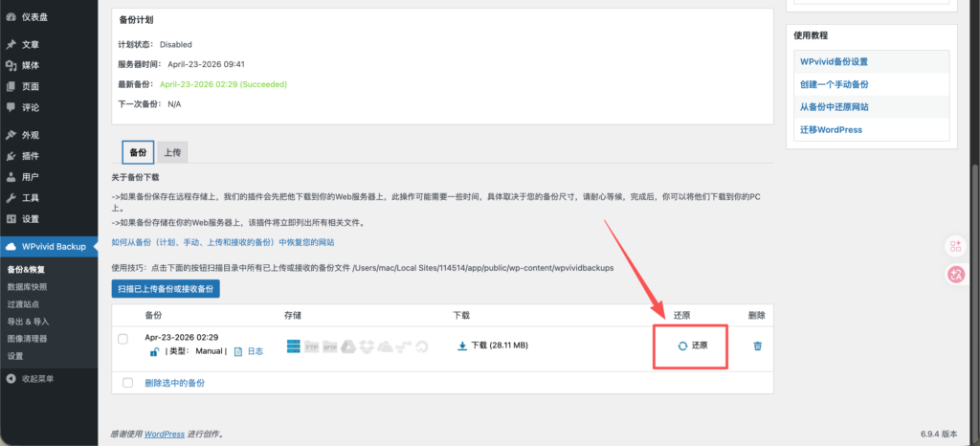
Task: Click the FTP storage icon
Action: pyautogui.click(x=311, y=346)
